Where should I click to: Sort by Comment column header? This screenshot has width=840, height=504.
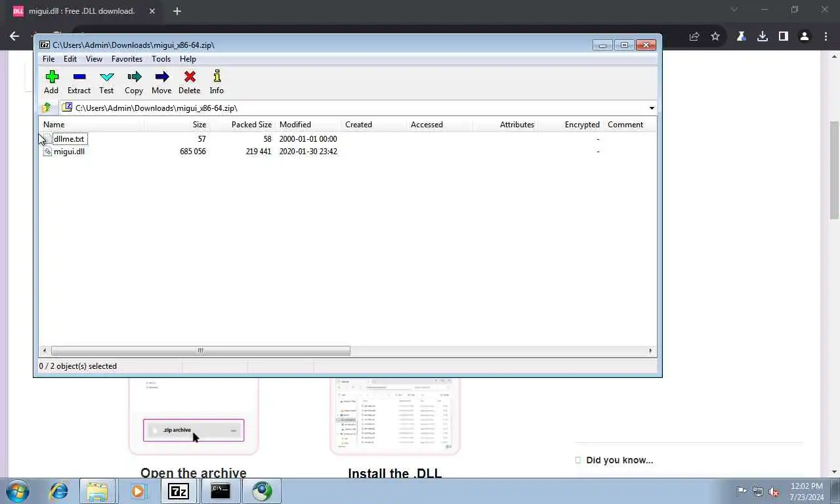click(630, 125)
